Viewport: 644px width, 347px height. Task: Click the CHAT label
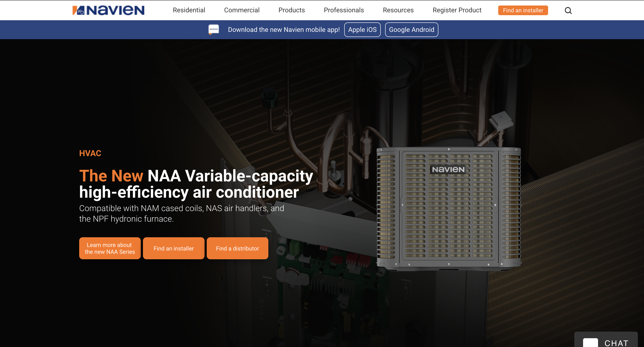point(616,343)
